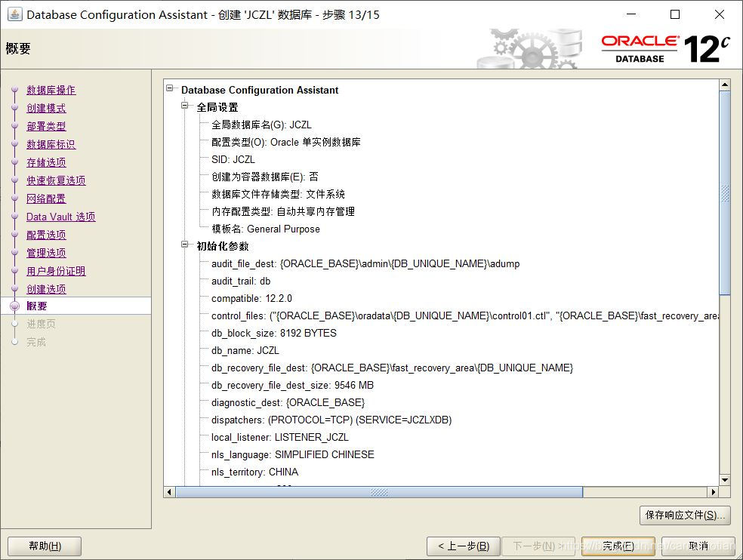Open the 快速恢复选项 step
Screen dimensions: 743x560
coord(56,180)
